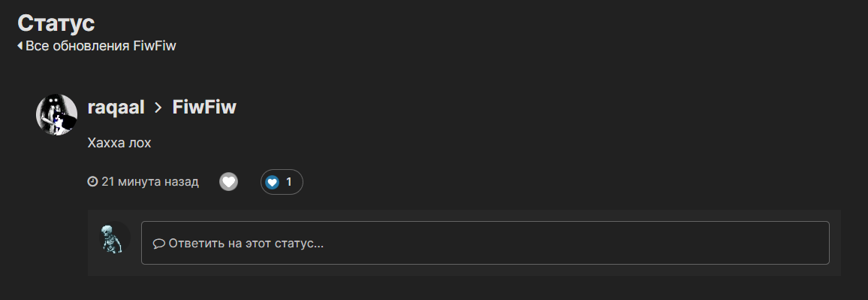Click the rounded reaction pill border
The image size is (868, 300).
click(x=282, y=170)
